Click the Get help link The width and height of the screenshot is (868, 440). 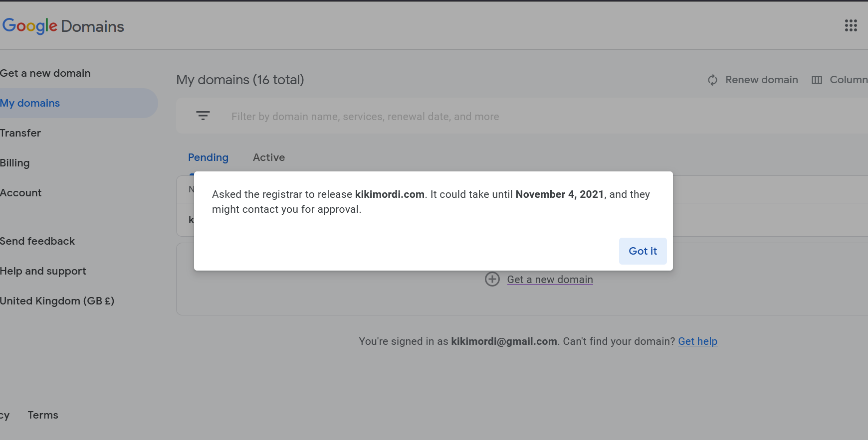(x=697, y=341)
